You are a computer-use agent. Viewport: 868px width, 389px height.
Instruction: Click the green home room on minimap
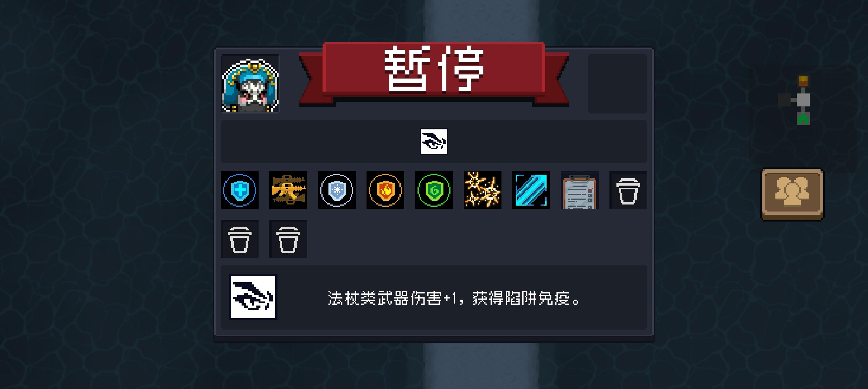point(803,119)
